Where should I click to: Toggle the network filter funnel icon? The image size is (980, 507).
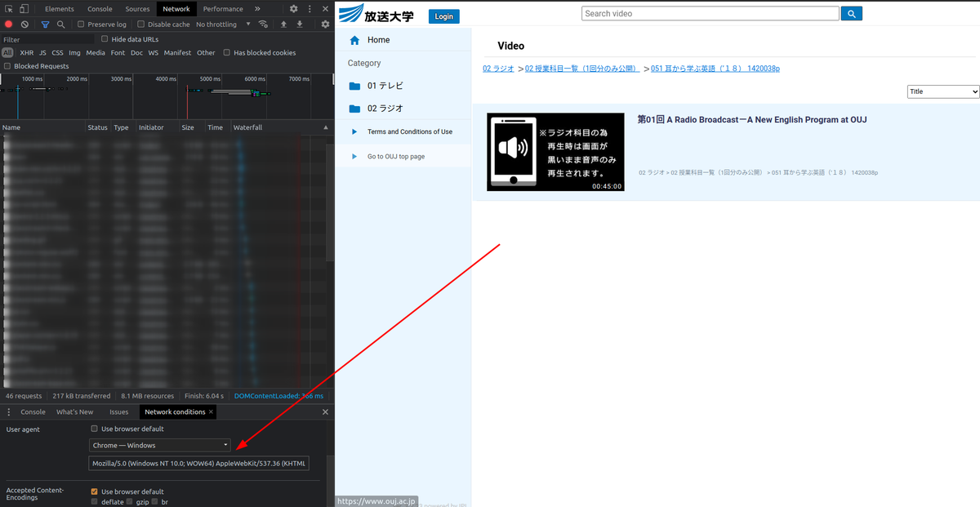tap(45, 24)
